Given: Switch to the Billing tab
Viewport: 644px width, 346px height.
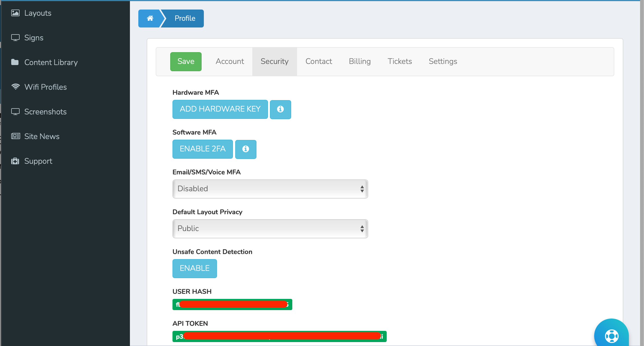Looking at the screenshot, I should pyautogui.click(x=360, y=61).
